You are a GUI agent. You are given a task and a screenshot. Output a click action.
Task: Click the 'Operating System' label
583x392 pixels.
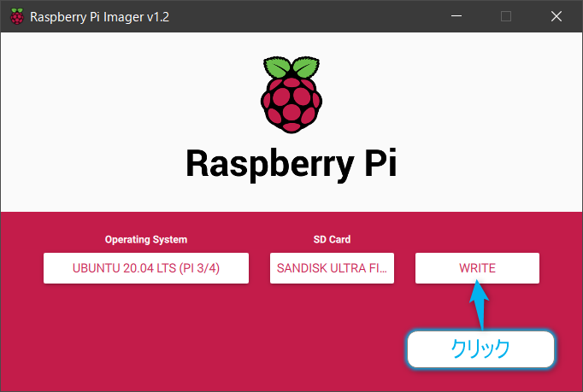click(x=146, y=240)
